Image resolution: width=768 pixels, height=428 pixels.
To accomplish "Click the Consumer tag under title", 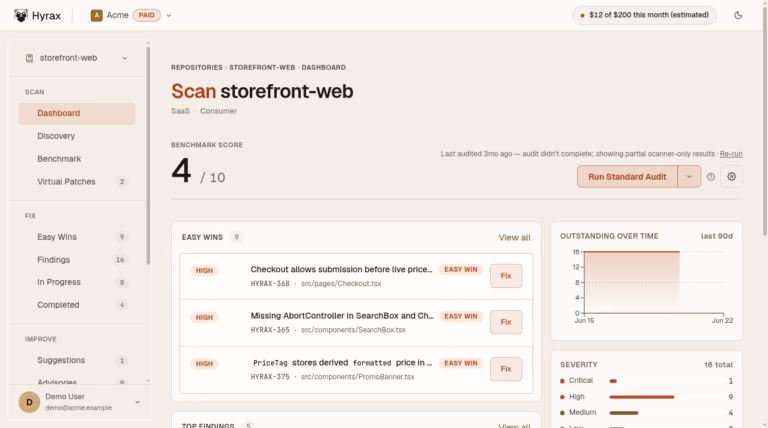I will click(x=218, y=111).
